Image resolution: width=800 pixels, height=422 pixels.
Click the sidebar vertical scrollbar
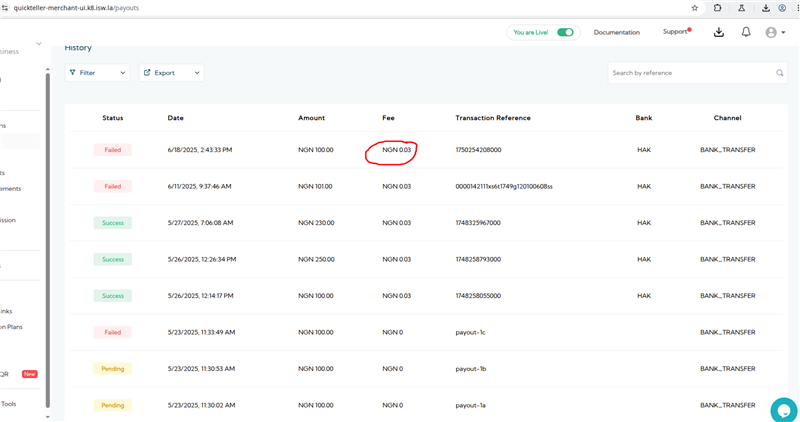[47, 200]
